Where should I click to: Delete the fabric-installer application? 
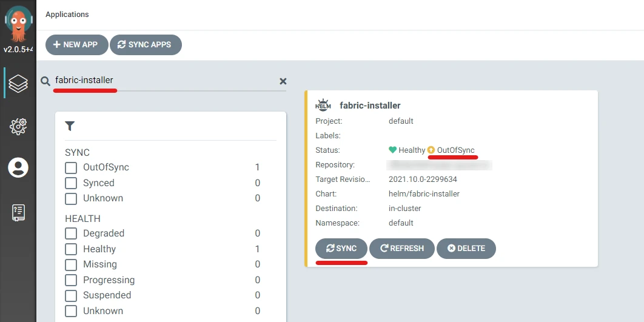pos(466,249)
